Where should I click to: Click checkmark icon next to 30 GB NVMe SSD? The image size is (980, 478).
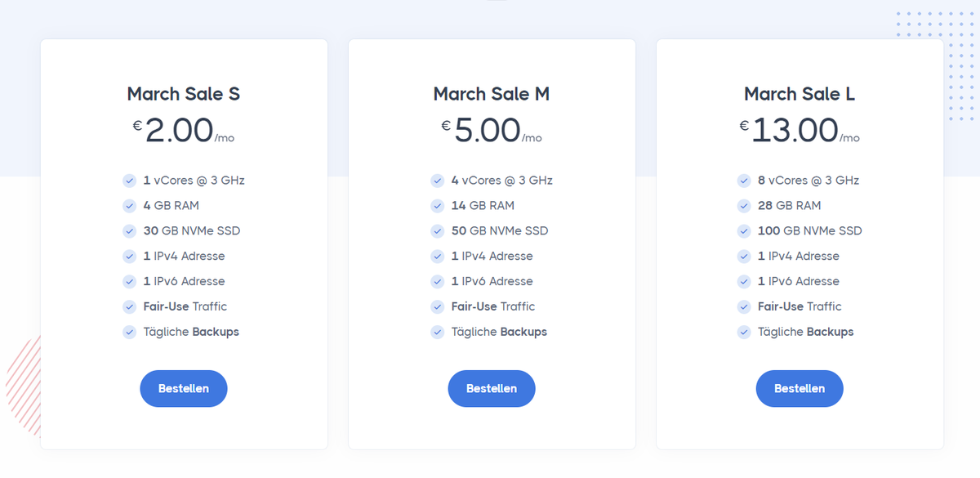coord(129,231)
